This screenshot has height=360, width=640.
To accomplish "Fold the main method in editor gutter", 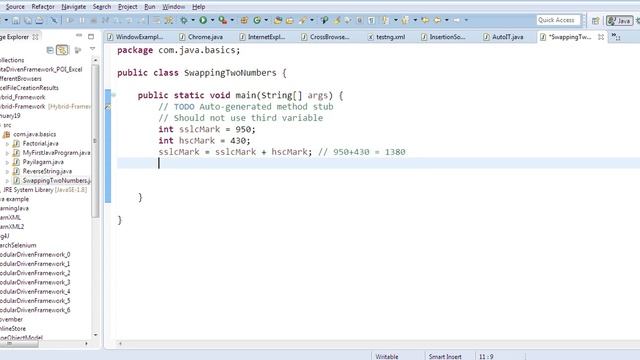I will 113,95.
